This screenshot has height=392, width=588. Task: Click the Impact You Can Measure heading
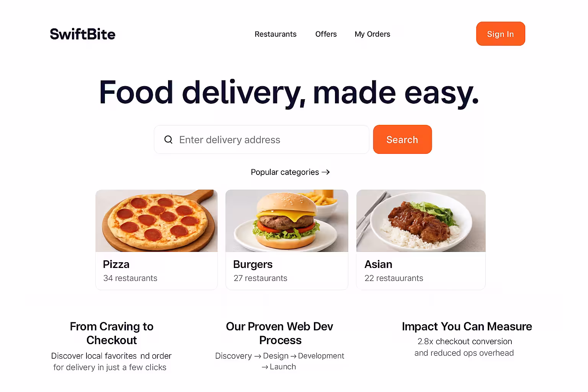[x=467, y=327]
